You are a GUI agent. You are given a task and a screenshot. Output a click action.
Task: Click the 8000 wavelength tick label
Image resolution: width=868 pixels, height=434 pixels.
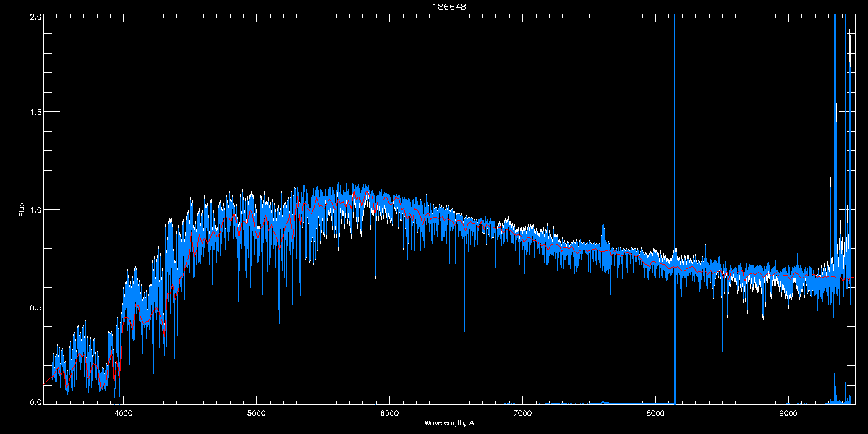655,413
